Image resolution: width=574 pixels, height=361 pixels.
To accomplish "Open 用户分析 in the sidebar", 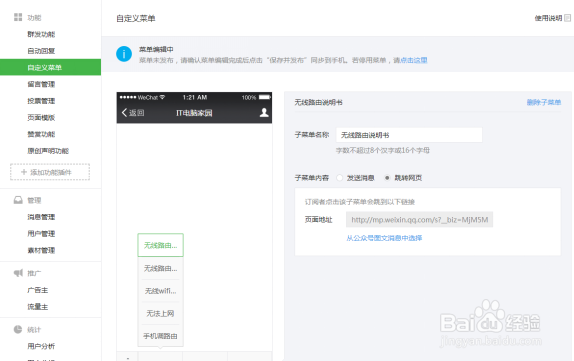I will click(41, 346).
